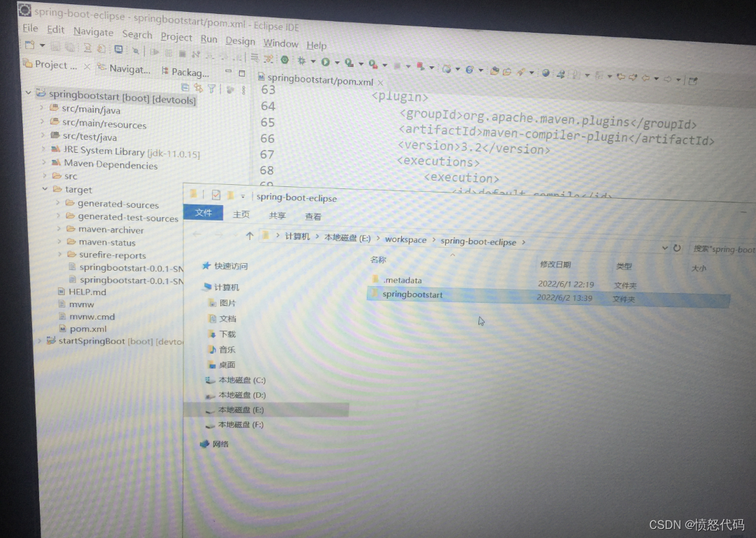This screenshot has height=538, width=756.
Task: Open the 主页 ribbon tab in File Explorer
Action: click(x=241, y=214)
